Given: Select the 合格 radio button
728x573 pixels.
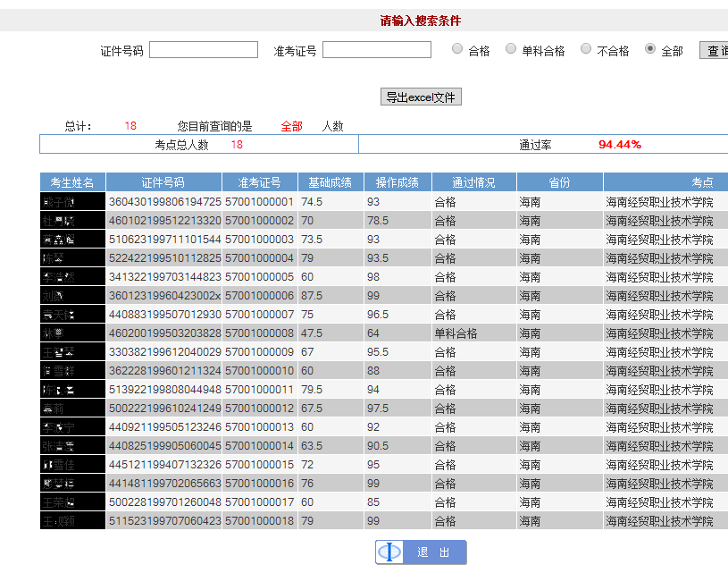Looking at the screenshot, I should 457,49.
